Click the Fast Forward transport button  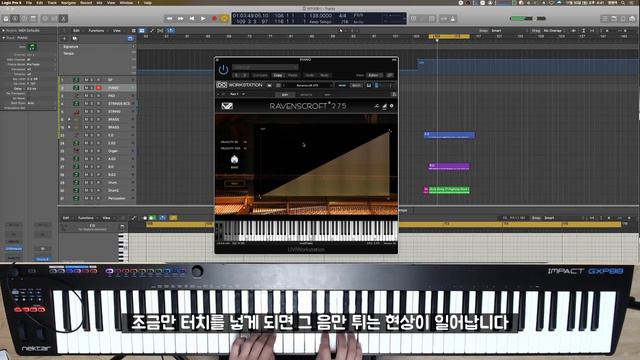[x=180, y=18]
